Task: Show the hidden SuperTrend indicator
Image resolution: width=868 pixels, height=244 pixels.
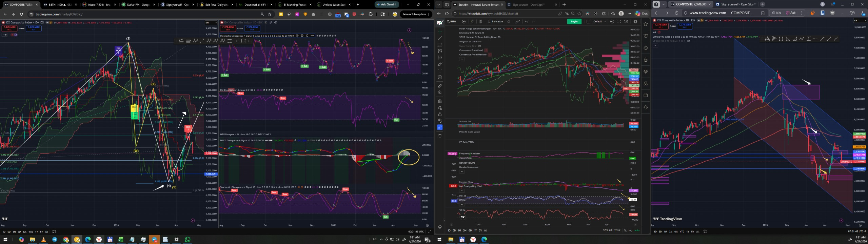Action: point(479,46)
